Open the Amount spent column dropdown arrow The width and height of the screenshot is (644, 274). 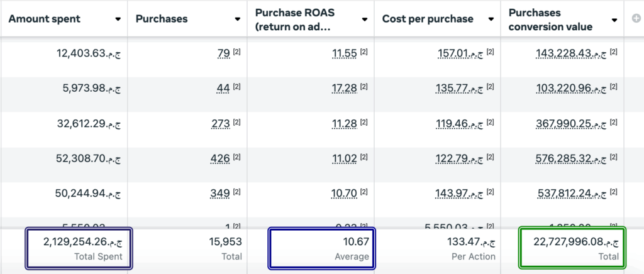(x=118, y=19)
